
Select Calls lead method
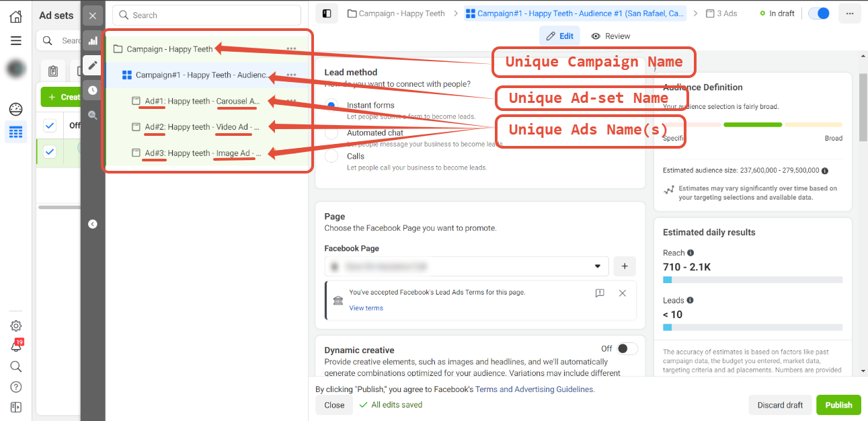(331, 156)
